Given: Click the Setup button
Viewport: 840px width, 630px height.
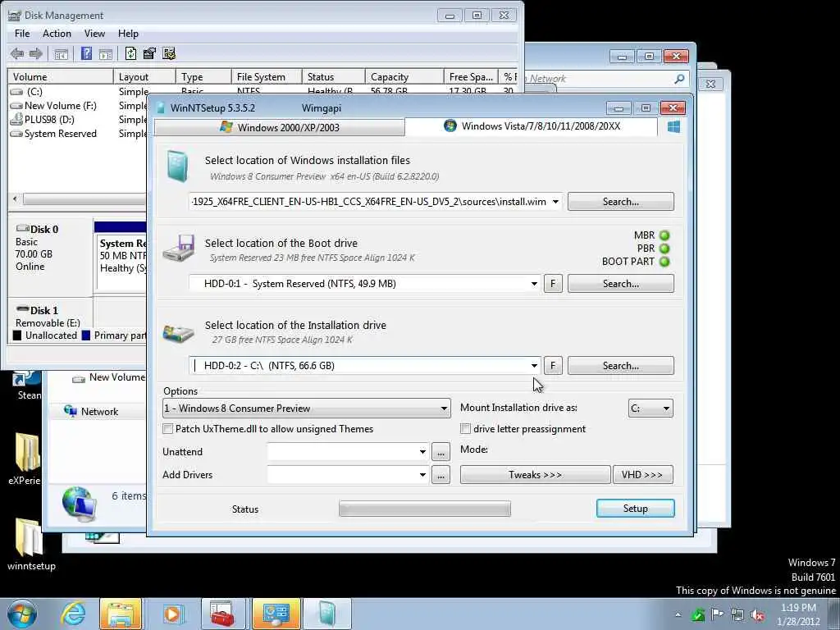Looking at the screenshot, I should (x=636, y=509).
